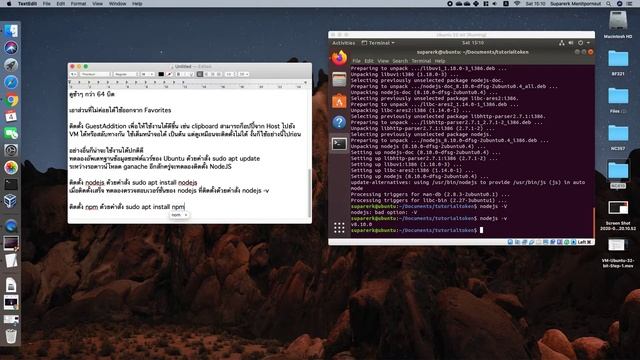Click after 'sudo apt install npm' text
Screen dimensions: 640x360
[x=185, y=207]
